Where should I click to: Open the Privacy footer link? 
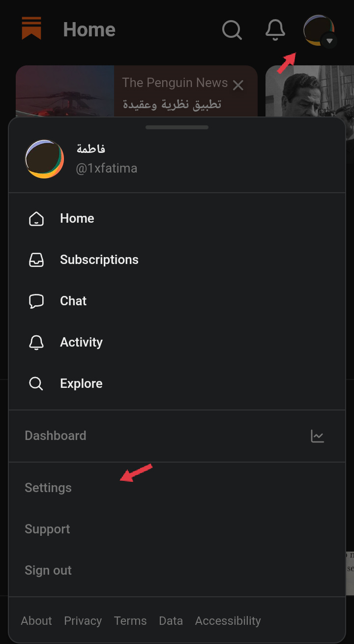(x=83, y=621)
